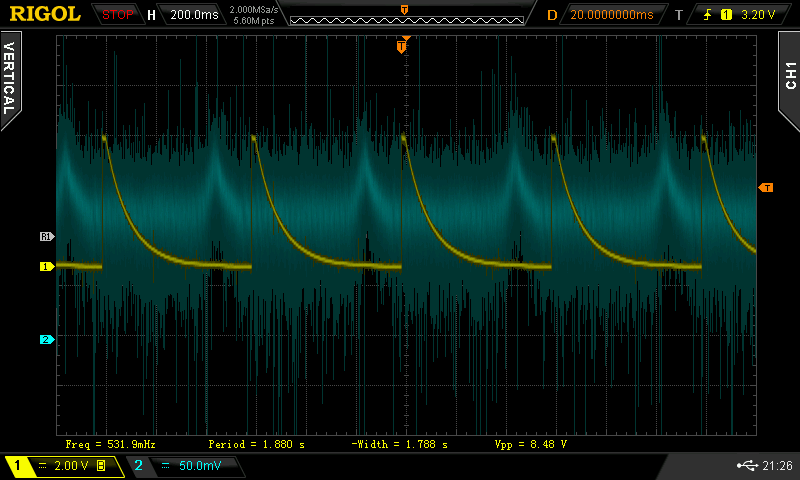Click the orange T marker in memory bar
The image size is (800, 480).
tap(404, 9)
